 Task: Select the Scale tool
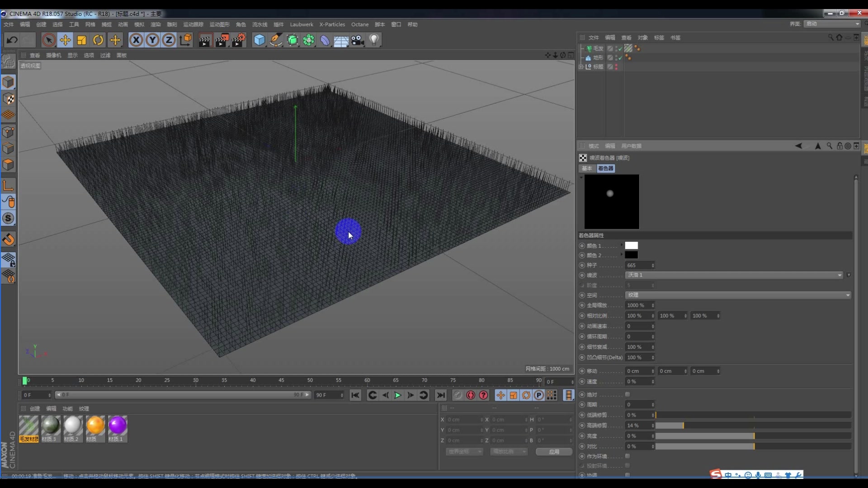coord(82,40)
